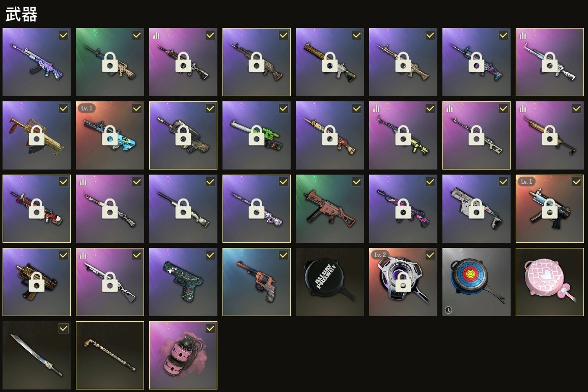Screen dimensions: 588x392
Task: Select the salmon-colored UMP submachine gun
Action: pyautogui.click(x=329, y=209)
